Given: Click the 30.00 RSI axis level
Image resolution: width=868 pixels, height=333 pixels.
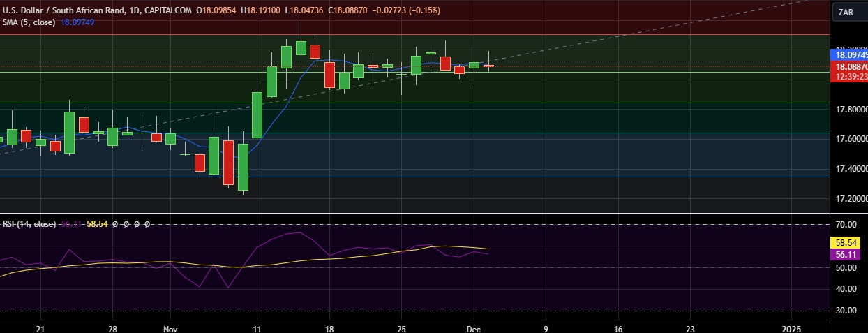Looking at the screenshot, I should point(846,311).
